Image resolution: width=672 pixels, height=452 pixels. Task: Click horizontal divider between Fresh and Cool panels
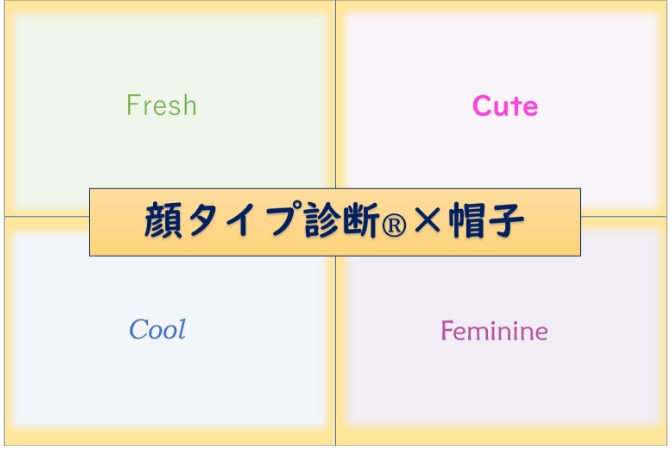tap(47, 216)
